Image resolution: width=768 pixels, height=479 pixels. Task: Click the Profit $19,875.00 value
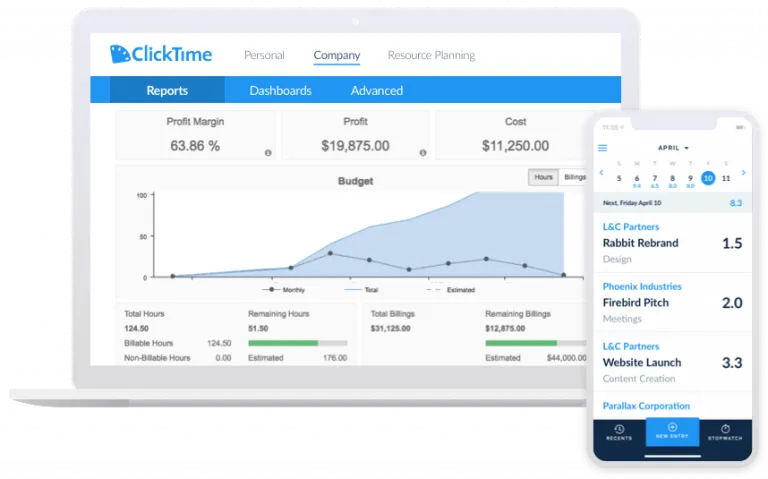pos(355,146)
